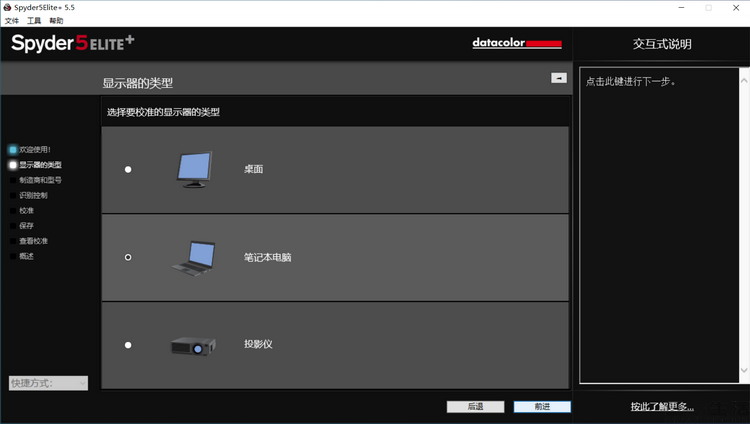Open the 帮助 menu
The width and height of the screenshot is (750, 424).
pos(56,21)
